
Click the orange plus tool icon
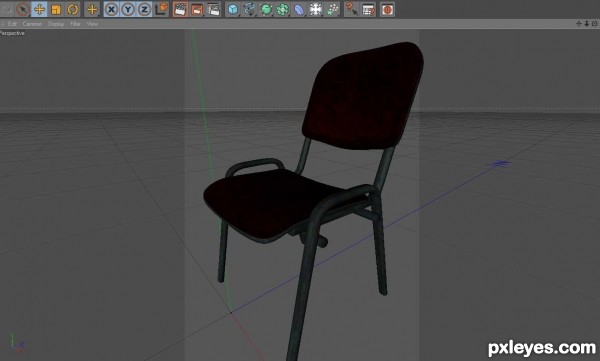(92, 9)
